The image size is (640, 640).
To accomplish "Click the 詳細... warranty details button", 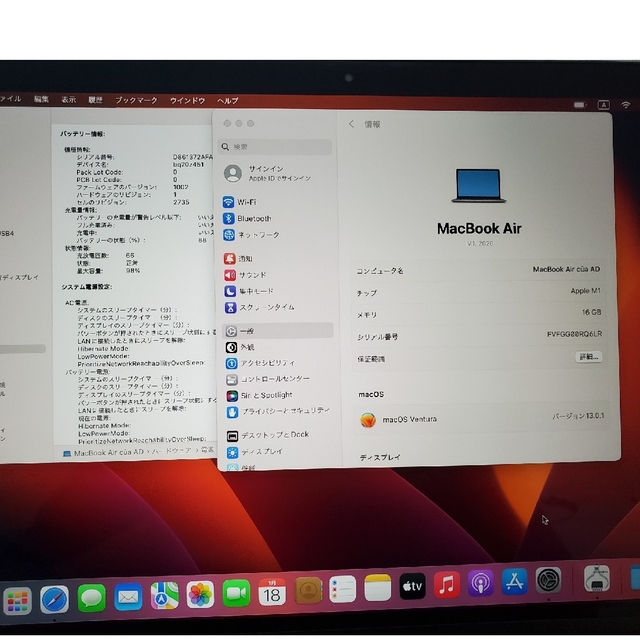I will [589, 357].
